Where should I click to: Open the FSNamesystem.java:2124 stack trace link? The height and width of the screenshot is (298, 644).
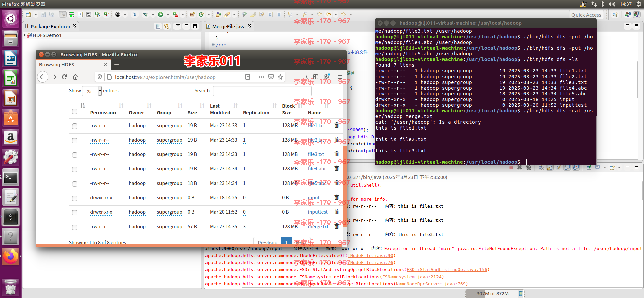pyautogui.click(x=412, y=277)
